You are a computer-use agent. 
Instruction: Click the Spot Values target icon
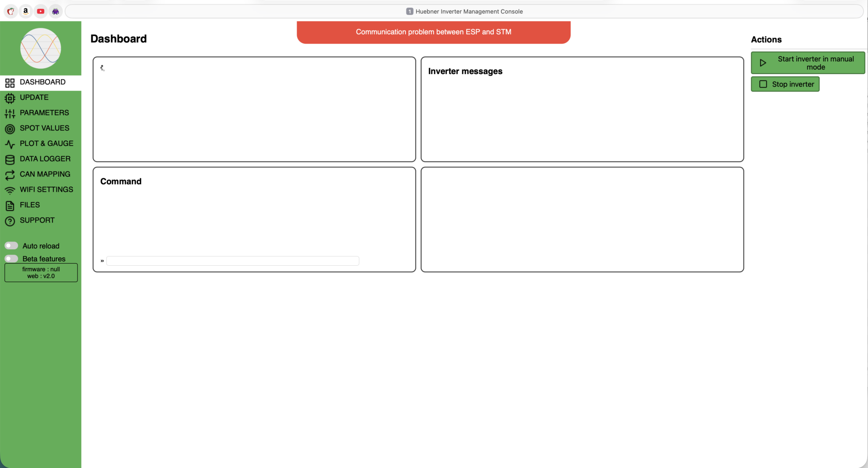[x=10, y=129]
